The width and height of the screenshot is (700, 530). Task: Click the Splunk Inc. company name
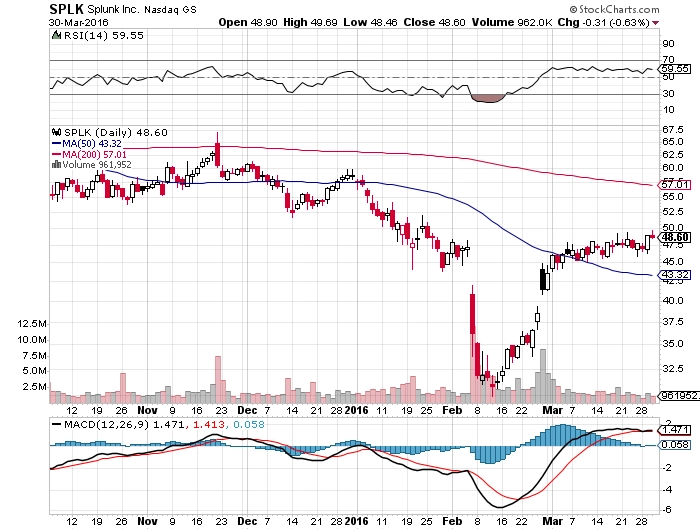pyautogui.click(x=113, y=9)
